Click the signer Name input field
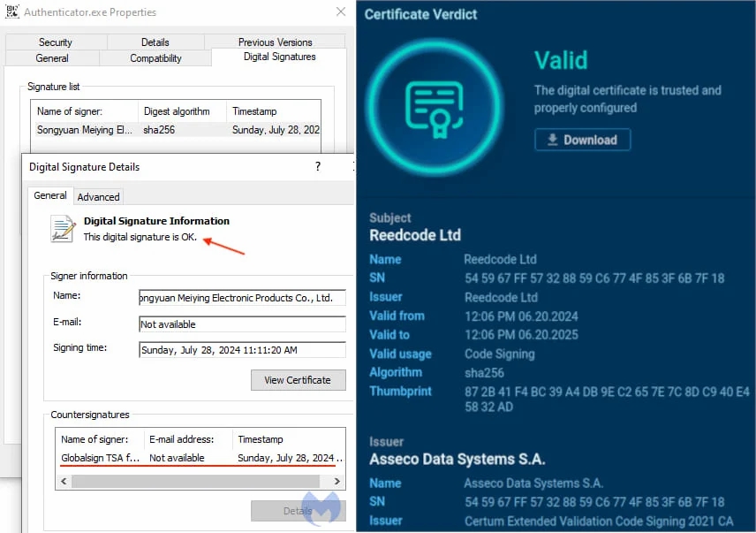The height and width of the screenshot is (533, 756). point(242,298)
